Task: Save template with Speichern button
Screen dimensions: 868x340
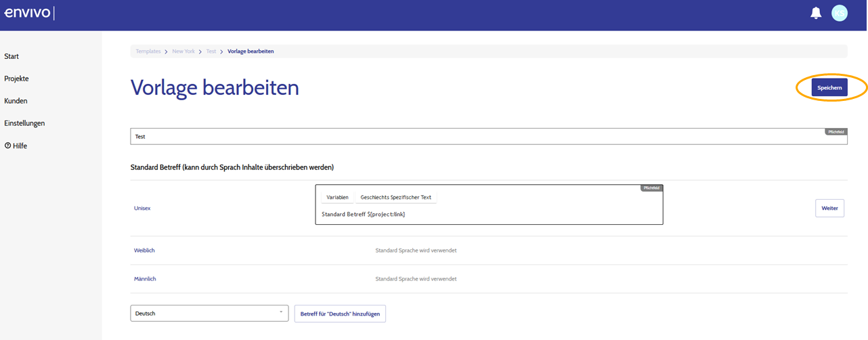Action: pos(829,88)
